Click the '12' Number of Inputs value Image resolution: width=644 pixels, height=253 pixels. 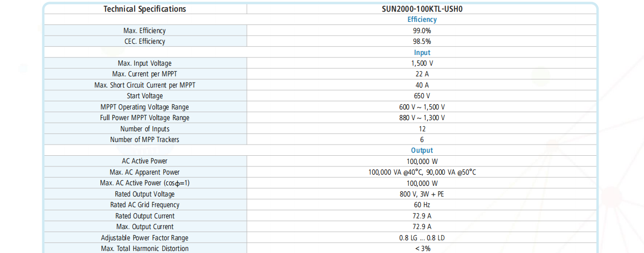(x=422, y=129)
